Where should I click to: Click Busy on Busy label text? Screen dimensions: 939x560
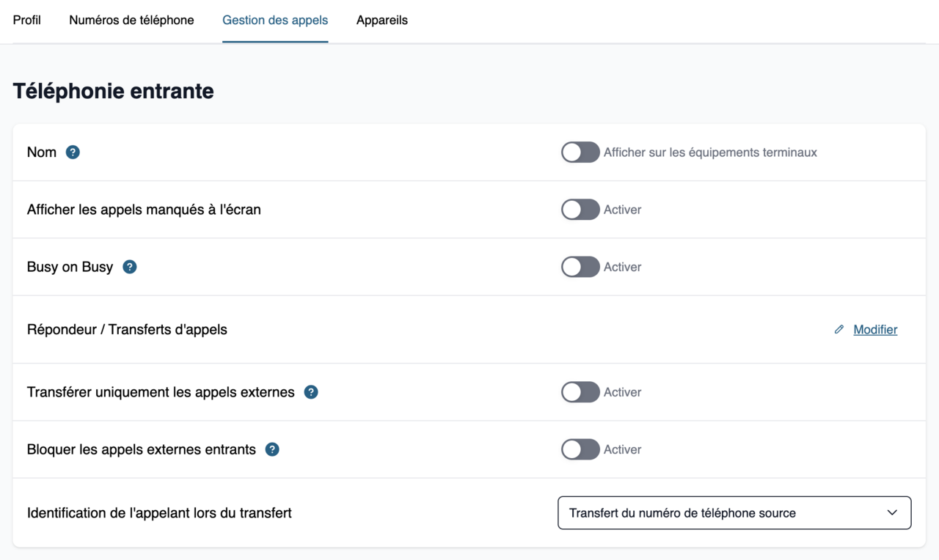(x=70, y=267)
